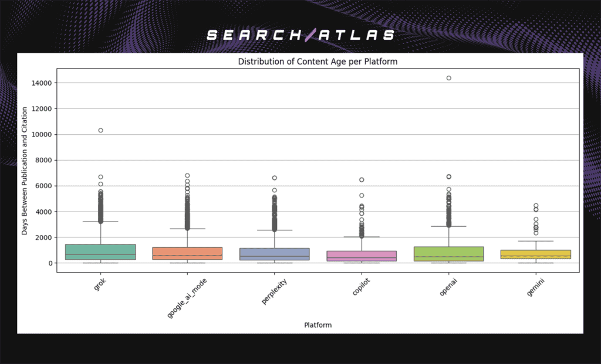601x364 pixels.
Task: Select the green grok box
Action: coord(100,251)
